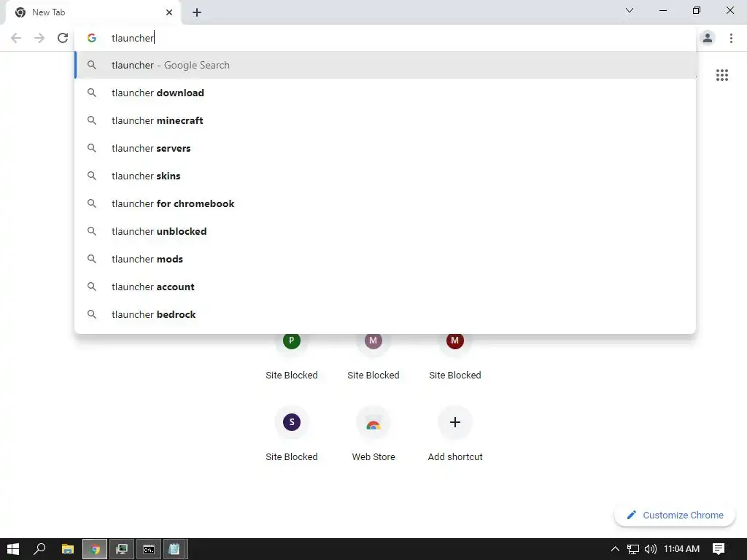The width and height of the screenshot is (747, 560).
Task: Reload the page with the refresh icon
Action: [x=63, y=38]
